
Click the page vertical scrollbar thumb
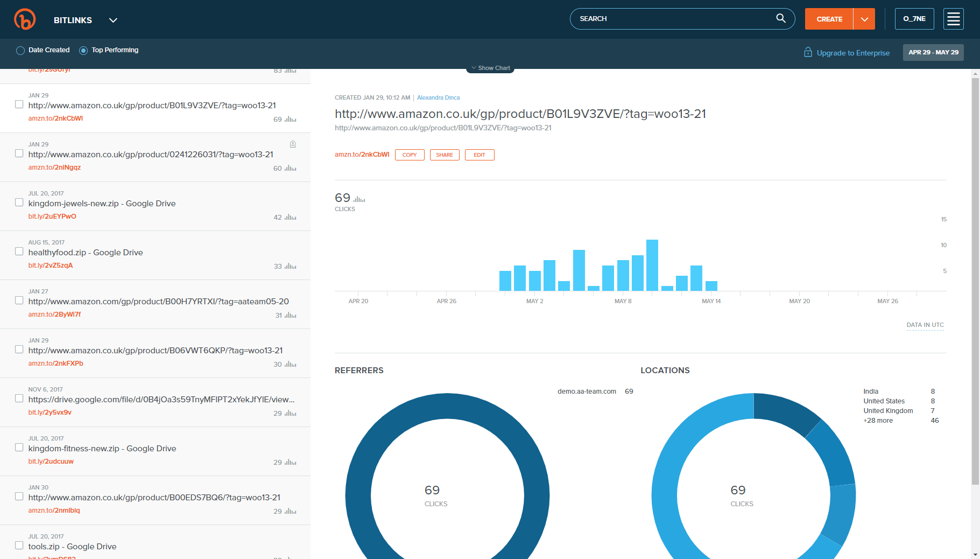point(975,280)
